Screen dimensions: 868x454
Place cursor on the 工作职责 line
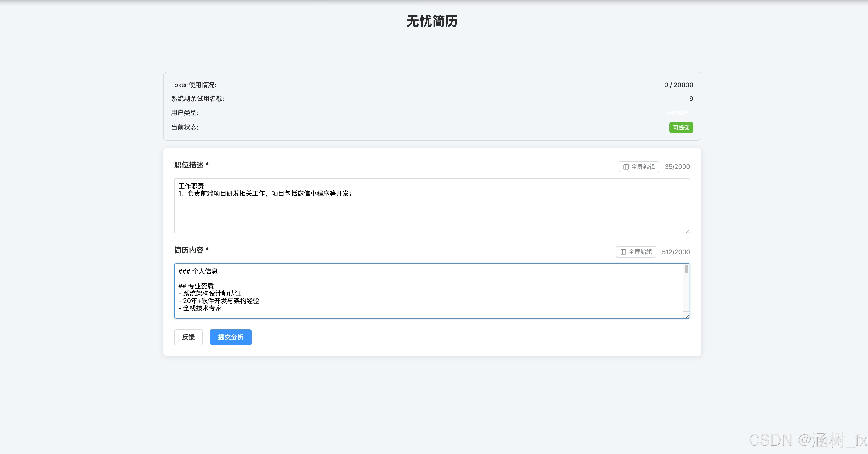pyautogui.click(x=192, y=186)
